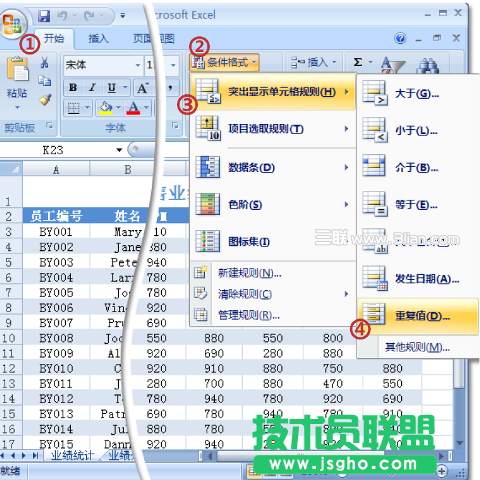Select the 等于(E)... rule
This screenshot has height=480, width=480.
pyautogui.click(x=418, y=205)
